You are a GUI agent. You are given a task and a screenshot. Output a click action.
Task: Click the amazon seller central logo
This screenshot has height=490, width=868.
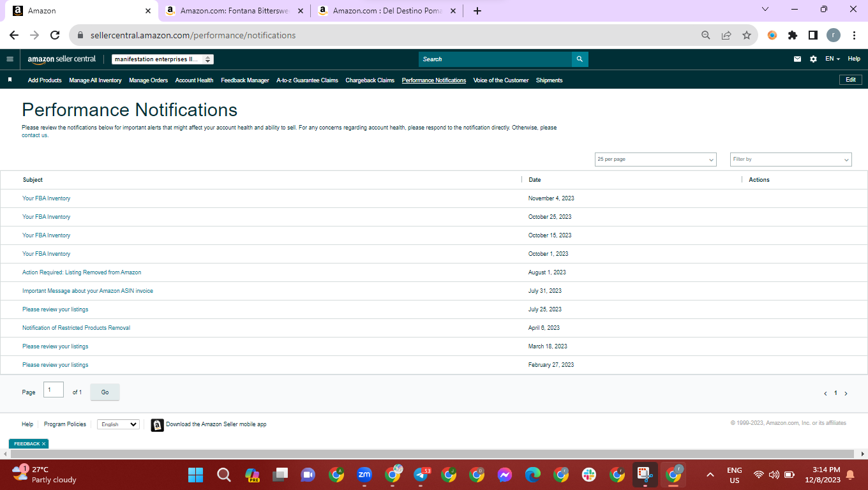pyautogui.click(x=62, y=59)
